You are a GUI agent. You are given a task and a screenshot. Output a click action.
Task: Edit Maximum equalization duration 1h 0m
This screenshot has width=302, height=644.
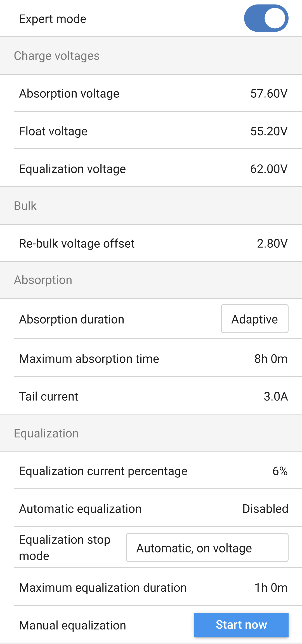tap(271, 588)
